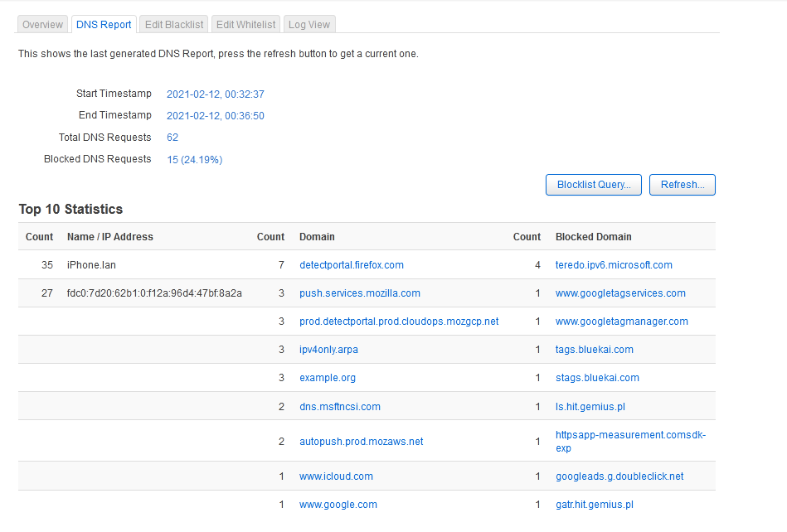Click www.googletagservices.com blocked domain
The width and height of the screenshot is (787, 532).
coord(620,293)
